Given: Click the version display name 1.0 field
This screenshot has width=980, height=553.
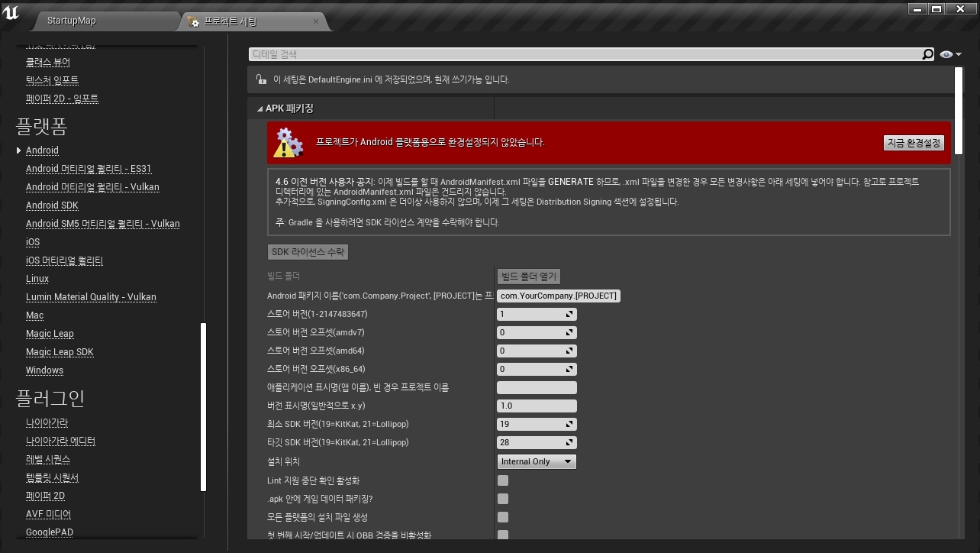Looking at the screenshot, I should [537, 406].
